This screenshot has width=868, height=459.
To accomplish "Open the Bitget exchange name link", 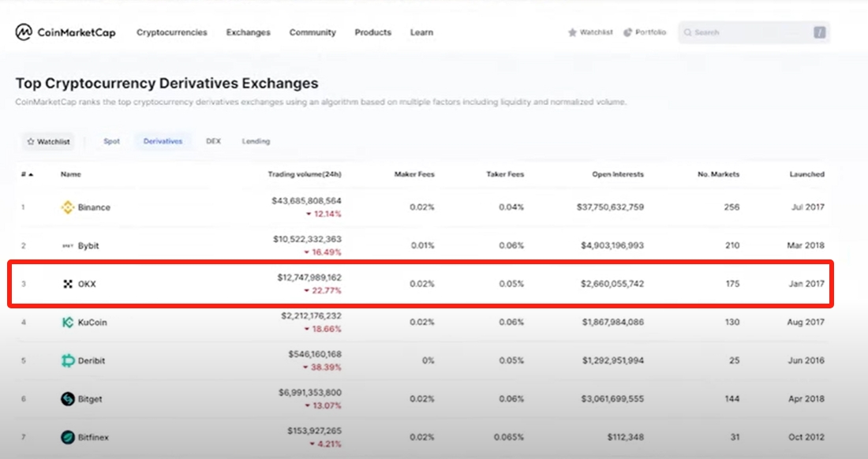I will [90, 399].
